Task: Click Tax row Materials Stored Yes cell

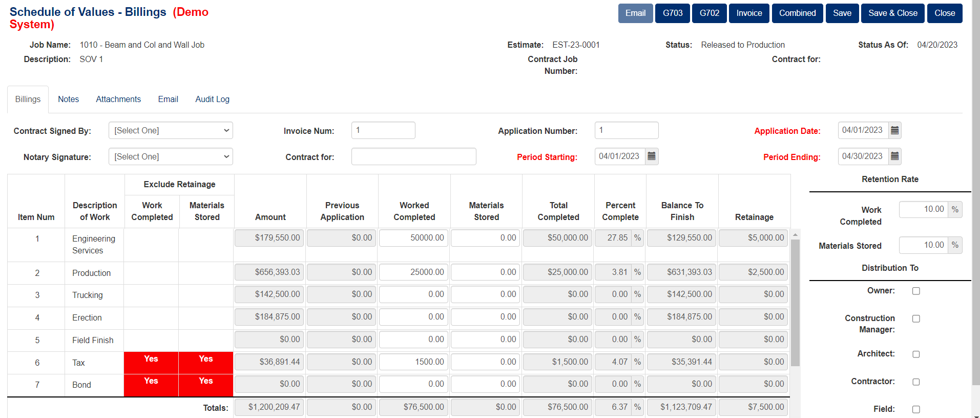Action: tap(206, 363)
